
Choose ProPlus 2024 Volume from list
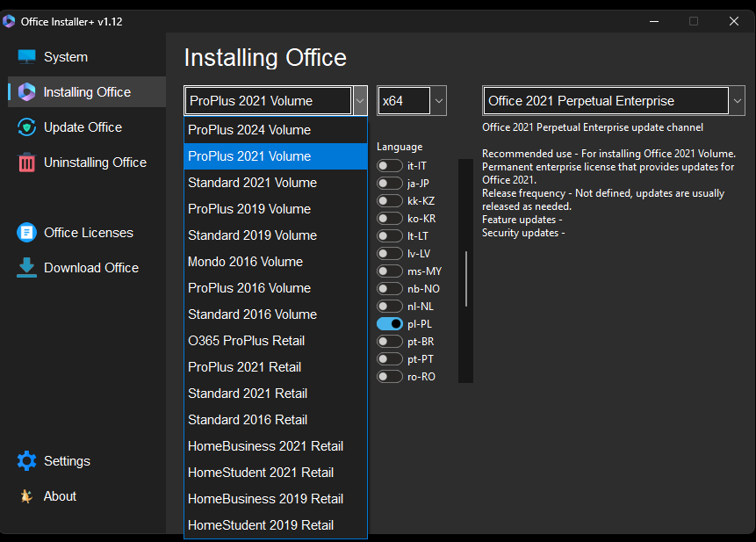(276, 130)
